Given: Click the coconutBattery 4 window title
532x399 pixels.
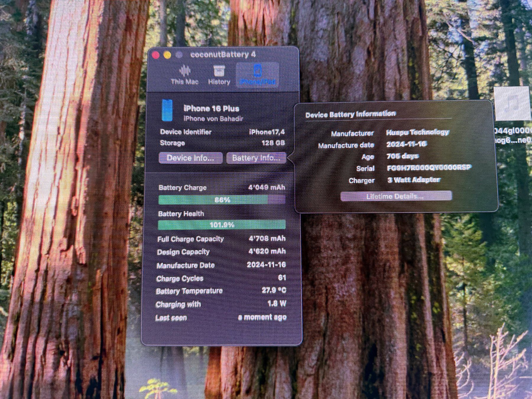Looking at the screenshot, I should (223, 55).
